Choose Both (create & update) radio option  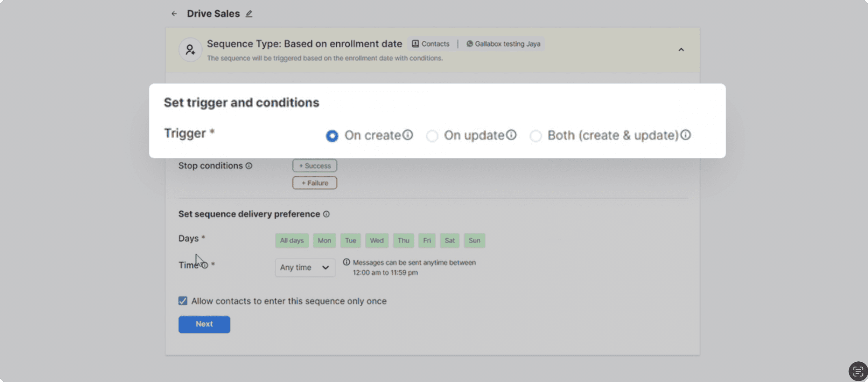tap(536, 136)
